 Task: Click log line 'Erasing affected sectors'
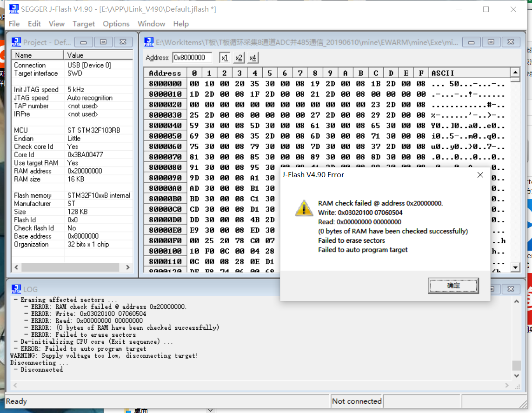pyautogui.click(x=65, y=300)
